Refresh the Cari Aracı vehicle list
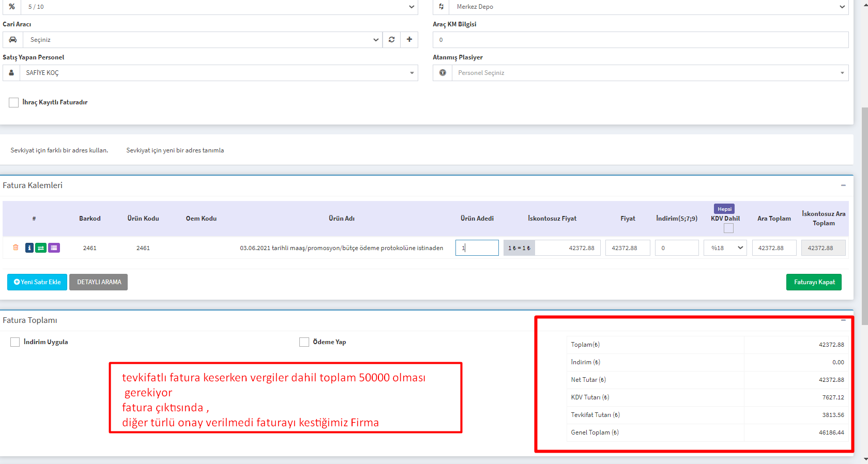 pyautogui.click(x=391, y=40)
